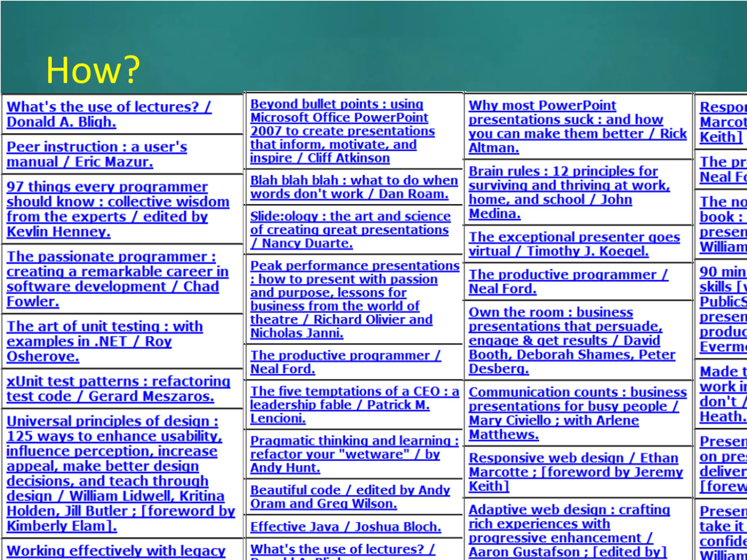Open "Communication counts" by Mary Civiello link
This screenshot has height=560, width=747.
pos(578,413)
